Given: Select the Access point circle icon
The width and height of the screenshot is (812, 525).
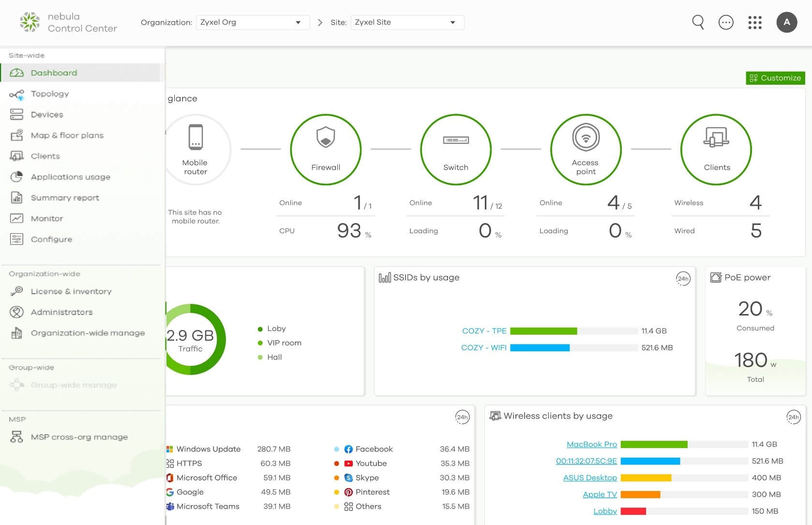Looking at the screenshot, I should pos(586,150).
